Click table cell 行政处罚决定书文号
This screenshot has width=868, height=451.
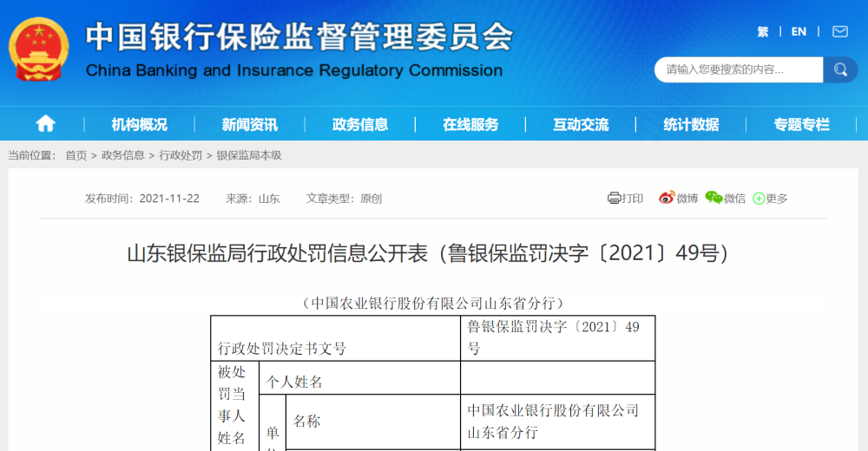(x=335, y=338)
